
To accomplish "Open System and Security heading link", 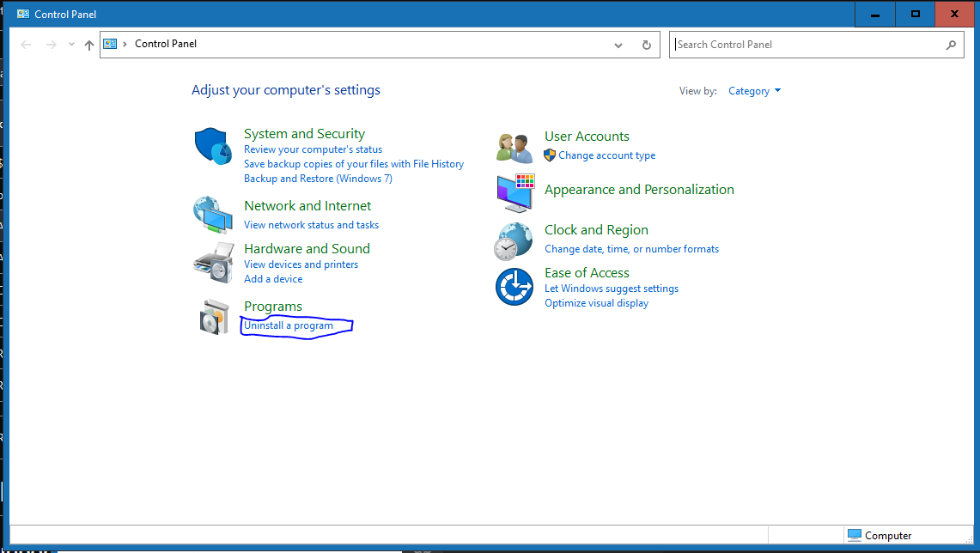I will pyautogui.click(x=304, y=134).
